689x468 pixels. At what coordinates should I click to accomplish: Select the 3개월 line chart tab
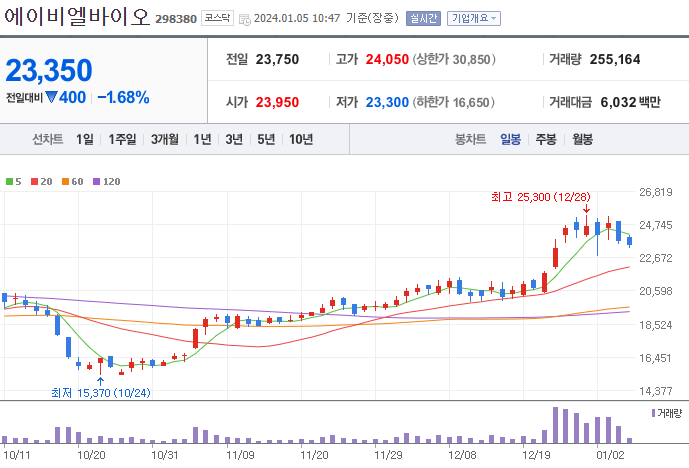[165, 139]
